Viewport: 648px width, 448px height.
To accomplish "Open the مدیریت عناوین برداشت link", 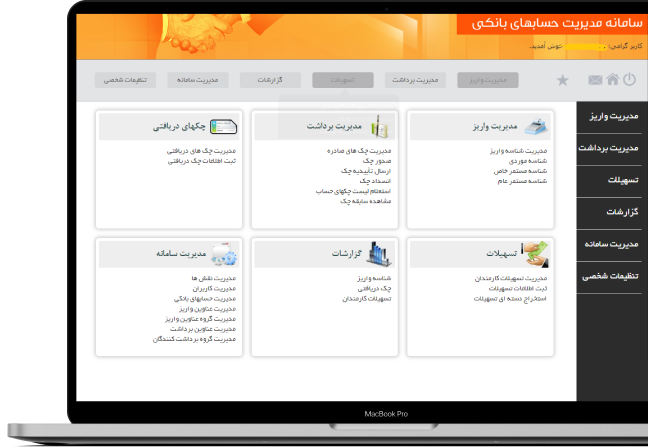I will pos(203,329).
